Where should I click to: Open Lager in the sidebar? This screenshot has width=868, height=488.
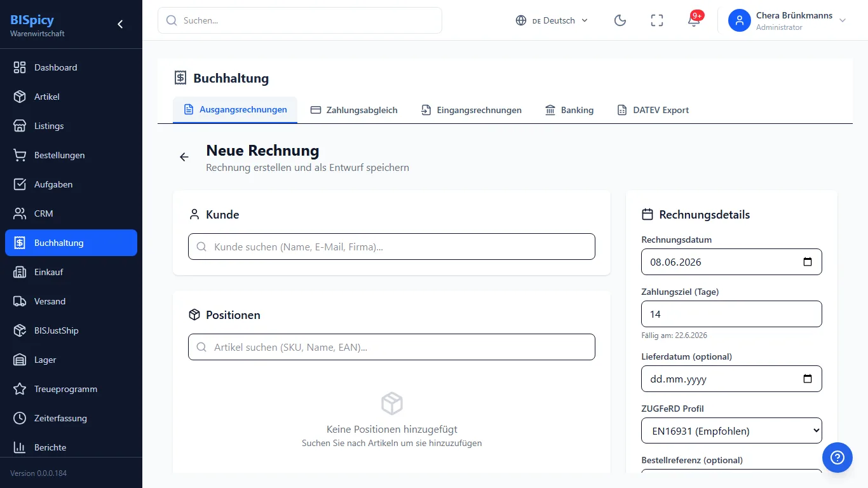tap(71, 360)
